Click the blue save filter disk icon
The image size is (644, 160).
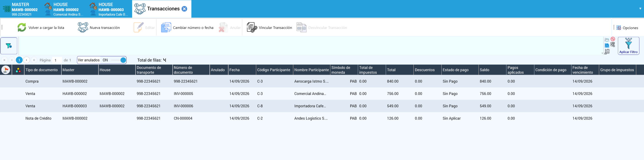coord(607,45)
